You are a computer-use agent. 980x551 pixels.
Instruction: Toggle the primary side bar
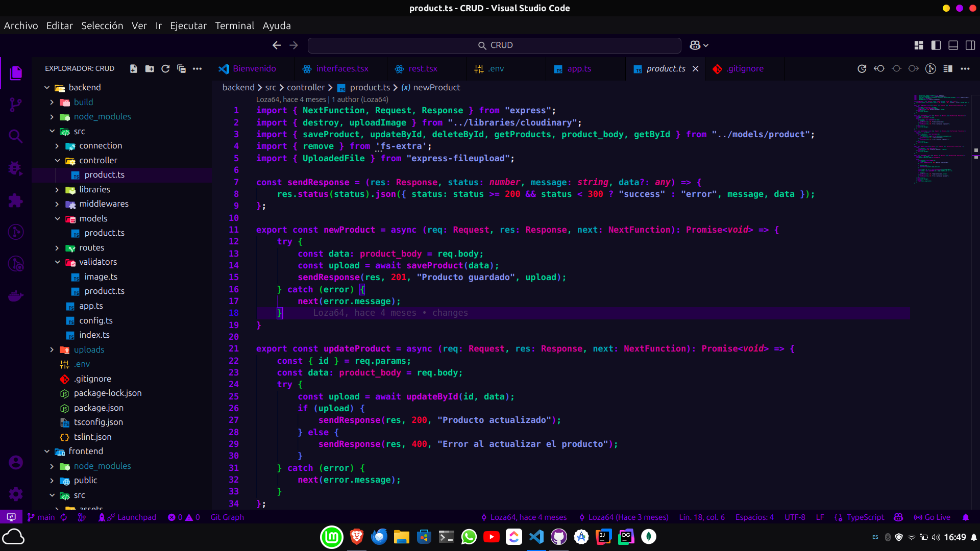(x=936, y=45)
